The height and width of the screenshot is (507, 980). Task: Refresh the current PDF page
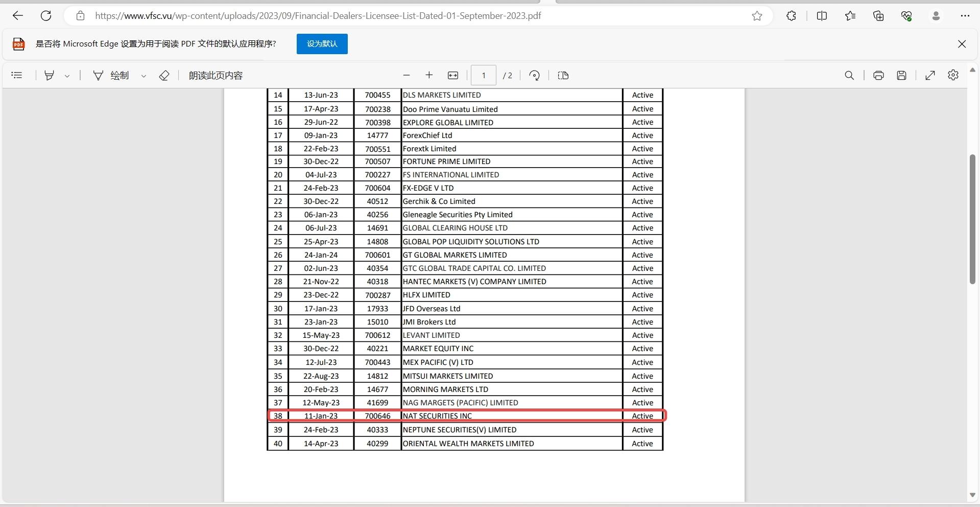point(46,16)
